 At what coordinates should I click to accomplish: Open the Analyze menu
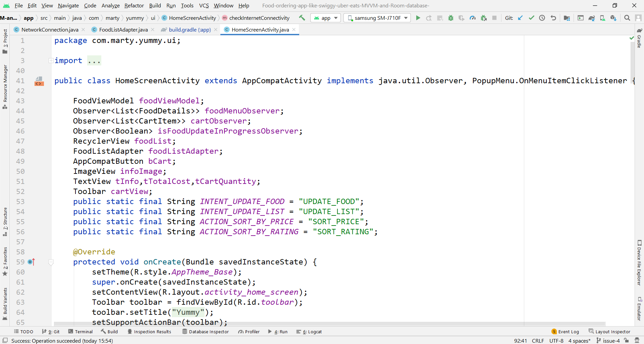tap(110, 5)
